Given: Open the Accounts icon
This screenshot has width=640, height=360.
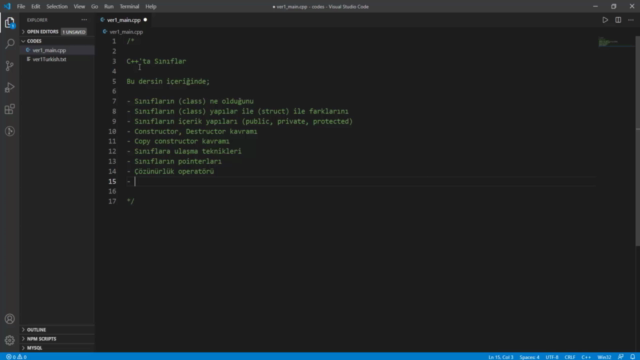Looking at the screenshot, I should coord(10,319).
